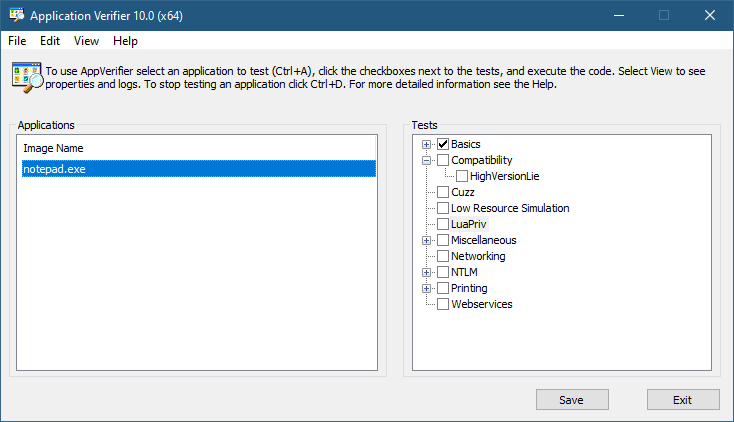Collapse the Compatibility tree node
The width and height of the screenshot is (734, 422).
point(426,160)
